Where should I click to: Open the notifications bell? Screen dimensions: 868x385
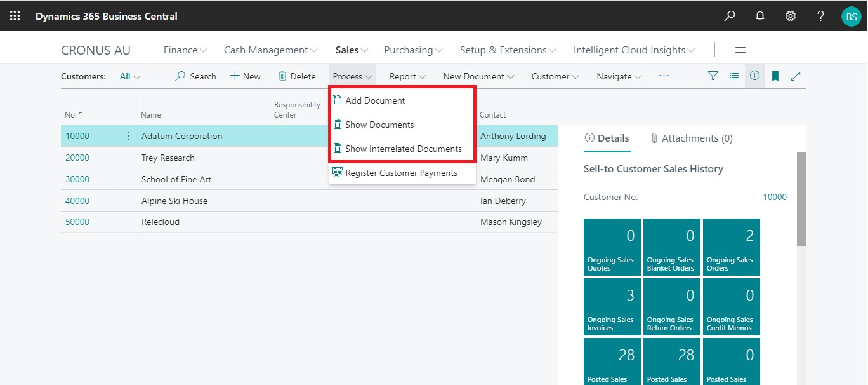pyautogui.click(x=760, y=16)
